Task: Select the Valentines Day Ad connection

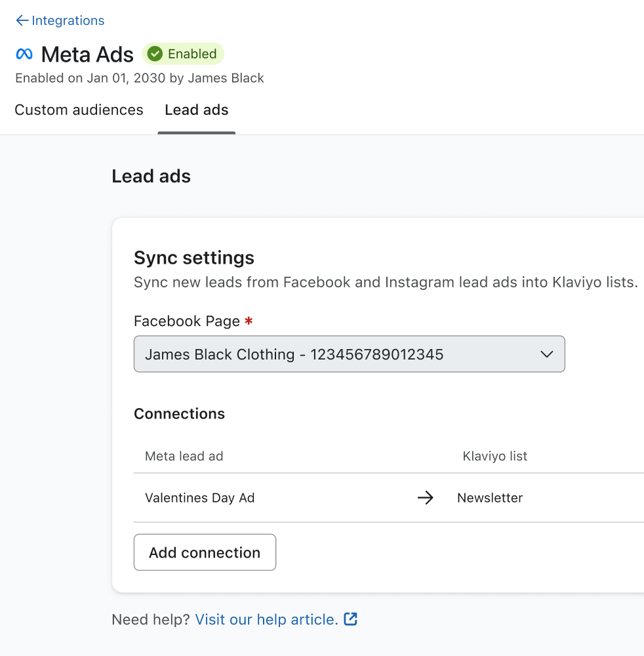Action: 199,498
